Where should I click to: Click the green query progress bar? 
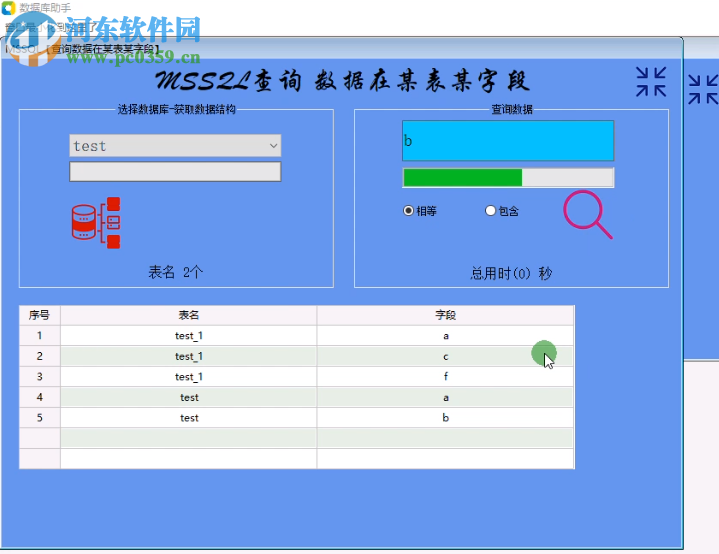click(508, 177)
